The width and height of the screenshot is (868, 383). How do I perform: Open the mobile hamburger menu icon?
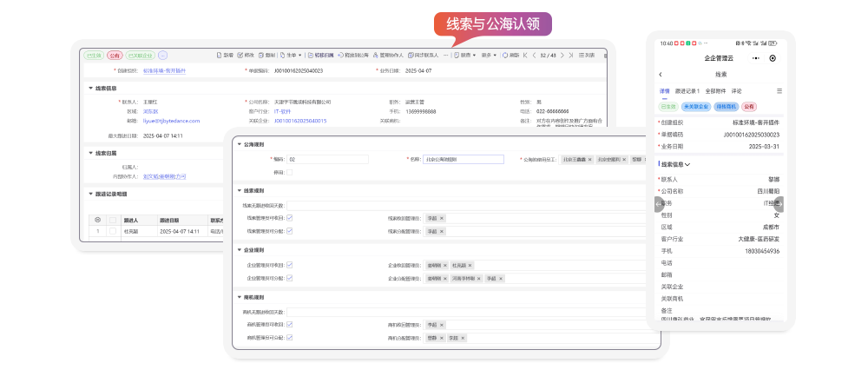pos(779,90)
